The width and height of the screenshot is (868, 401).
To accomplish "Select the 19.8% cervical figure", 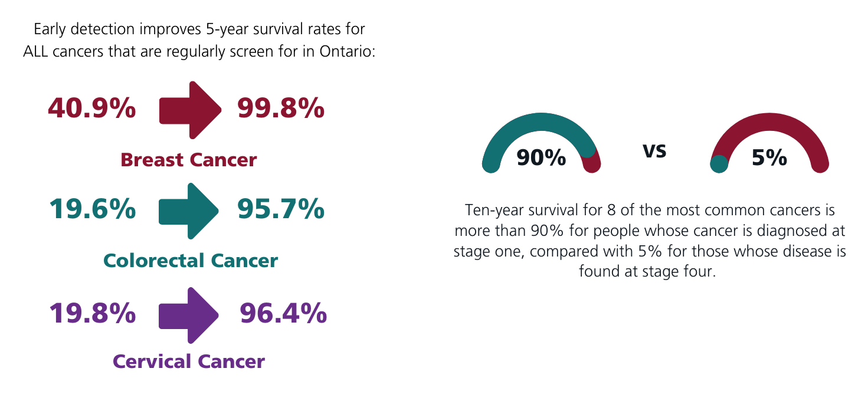I will pos(91,314).
